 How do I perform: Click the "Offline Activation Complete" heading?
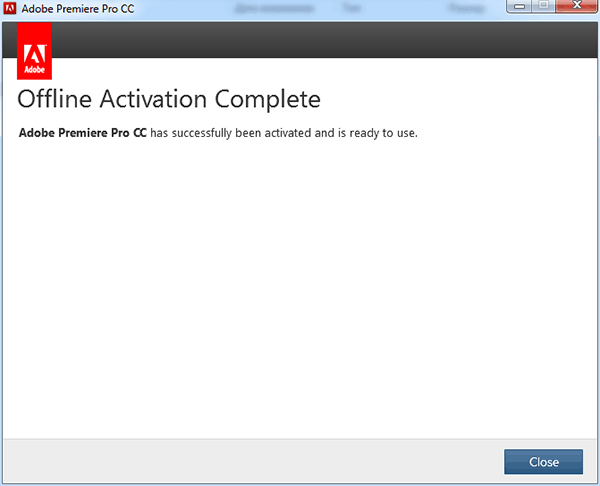pyautogui.click(x=169, y=99)
